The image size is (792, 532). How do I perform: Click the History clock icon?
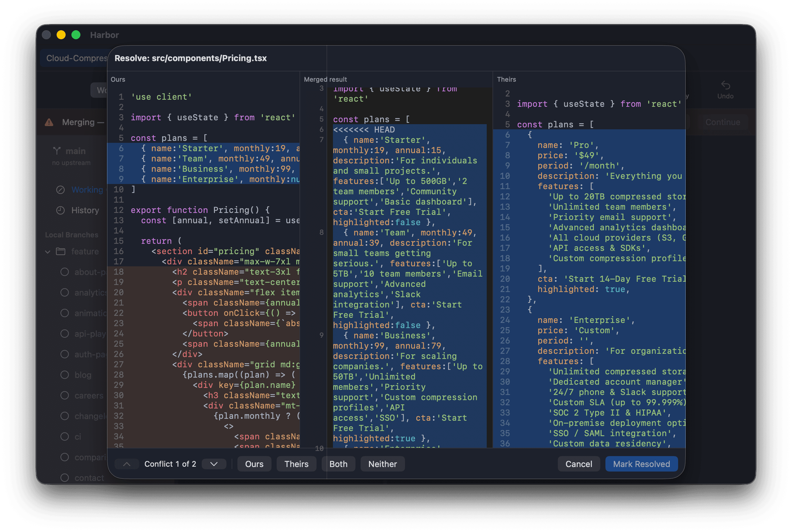click(60, 210)
